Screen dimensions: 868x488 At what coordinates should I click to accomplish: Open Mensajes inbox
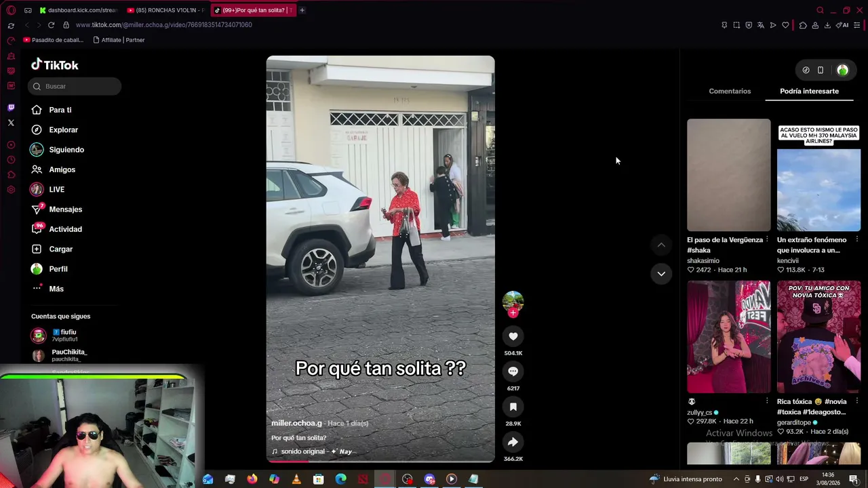coord(56,209)
